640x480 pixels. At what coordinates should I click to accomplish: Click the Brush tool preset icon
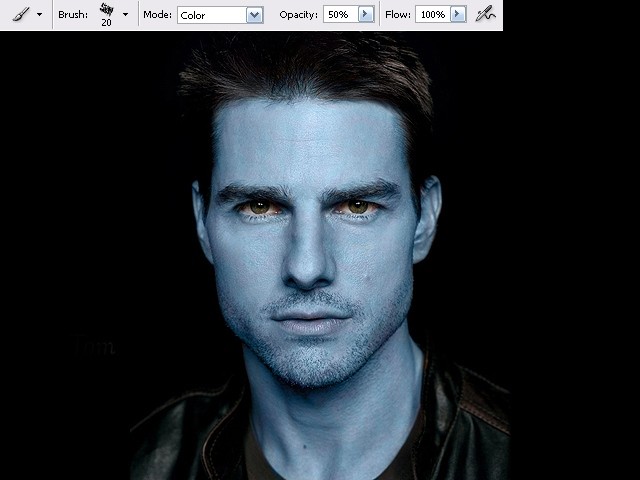[21, 14]
